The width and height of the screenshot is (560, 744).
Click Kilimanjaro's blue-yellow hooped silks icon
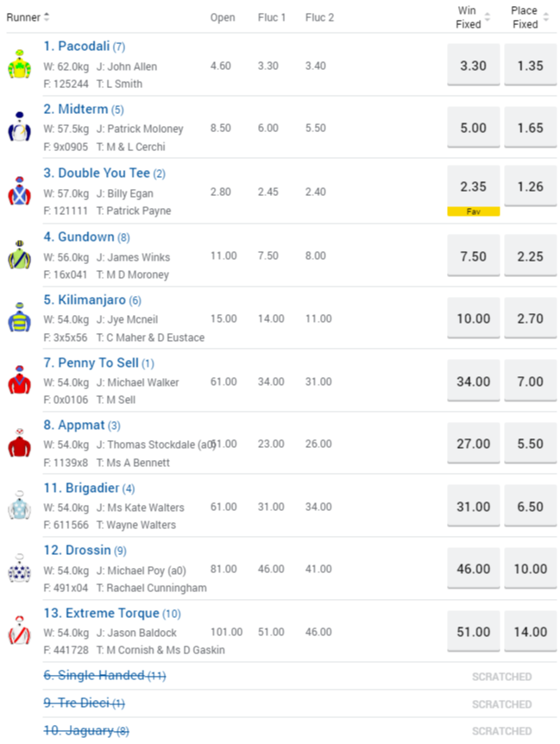[19, 318]
